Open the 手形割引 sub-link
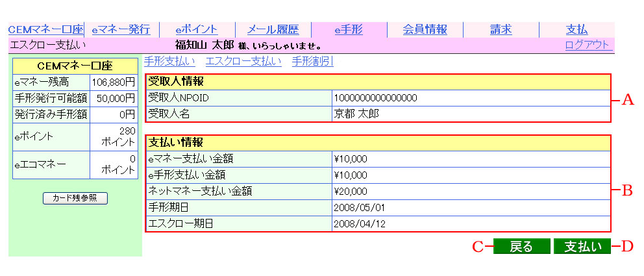 [313, 62]
